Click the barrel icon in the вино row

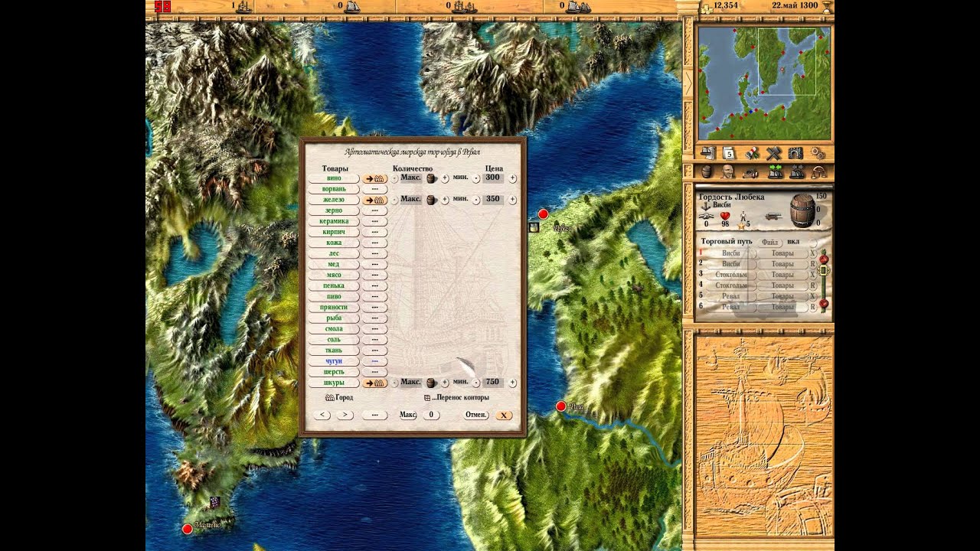pyautogui.click(x=431, y=178)
